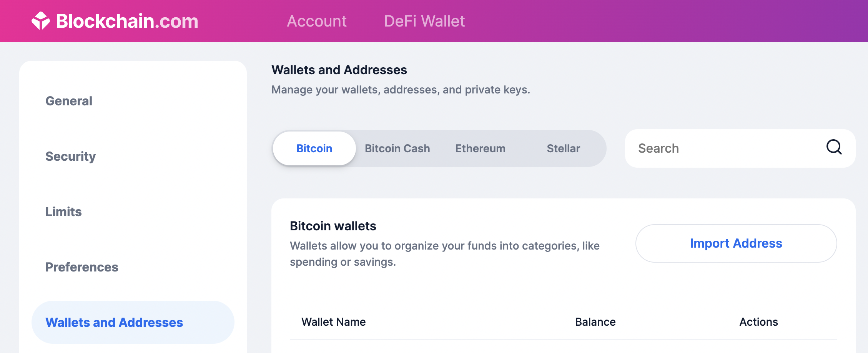The image size is (868, 353).
Task: Open Security settings in sidebar
Action: (x=70, y=157)
